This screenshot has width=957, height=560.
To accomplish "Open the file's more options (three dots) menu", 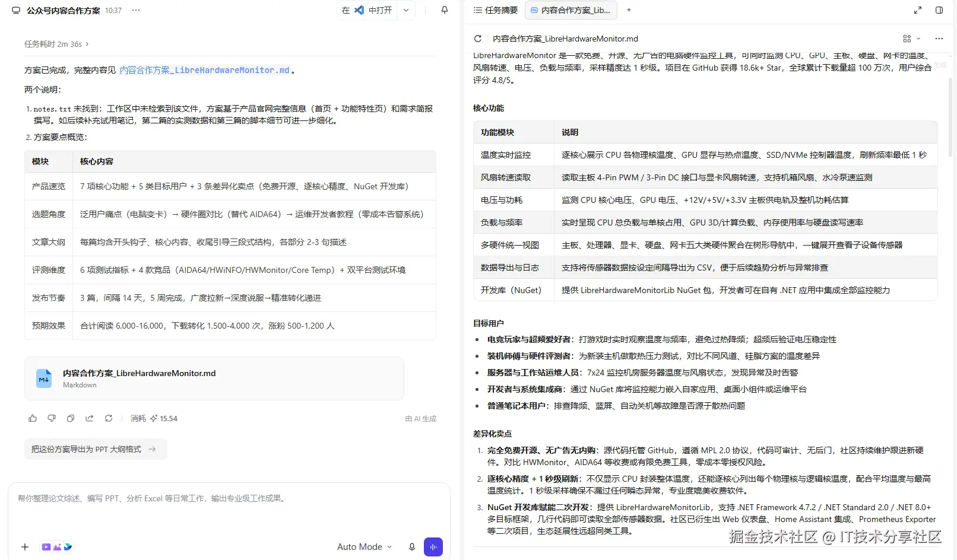I will tap(939, 39).
